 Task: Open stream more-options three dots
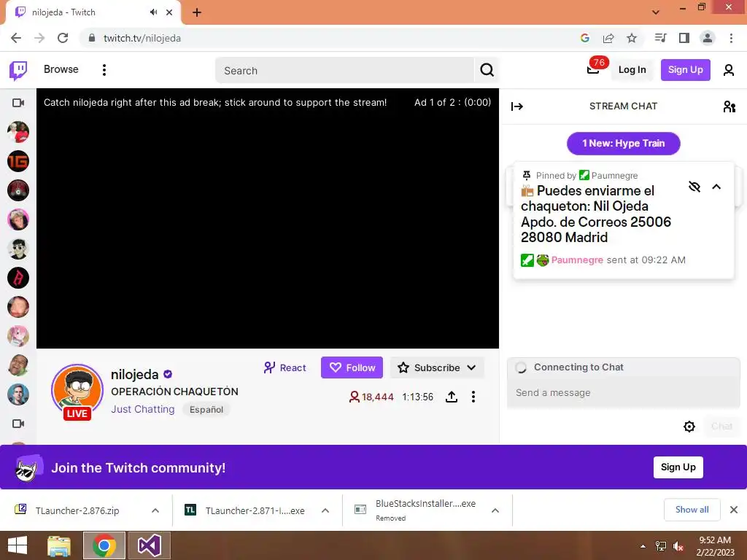[x=473, y=397]
